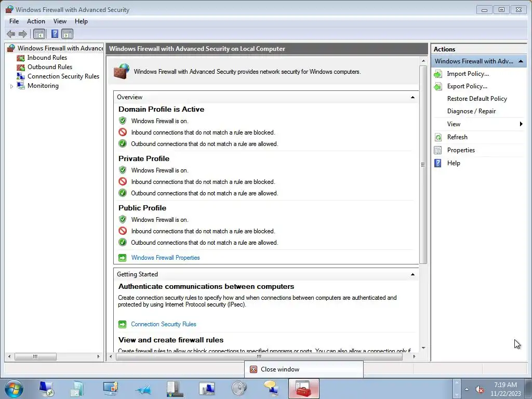Screen dimensions: 532x399
Task: Click the red toolbox firewall taskbar icon
Action: click(x=303, y=389)
